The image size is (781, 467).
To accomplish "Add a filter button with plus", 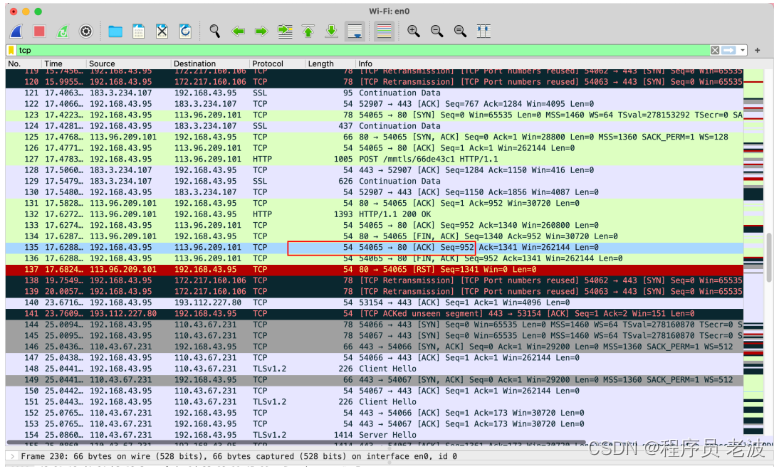I will pyautogui.click(x=758, y=50).
